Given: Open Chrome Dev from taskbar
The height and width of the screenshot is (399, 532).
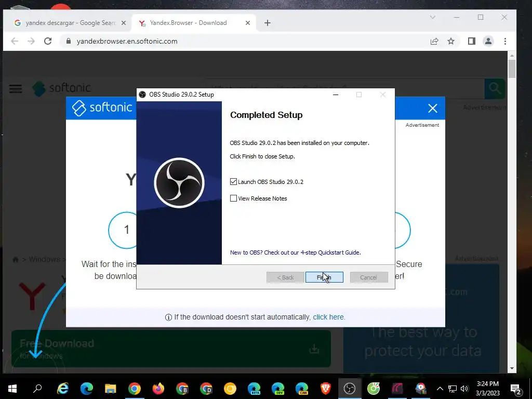Looking at the screenshot, I should pos(206,388).
